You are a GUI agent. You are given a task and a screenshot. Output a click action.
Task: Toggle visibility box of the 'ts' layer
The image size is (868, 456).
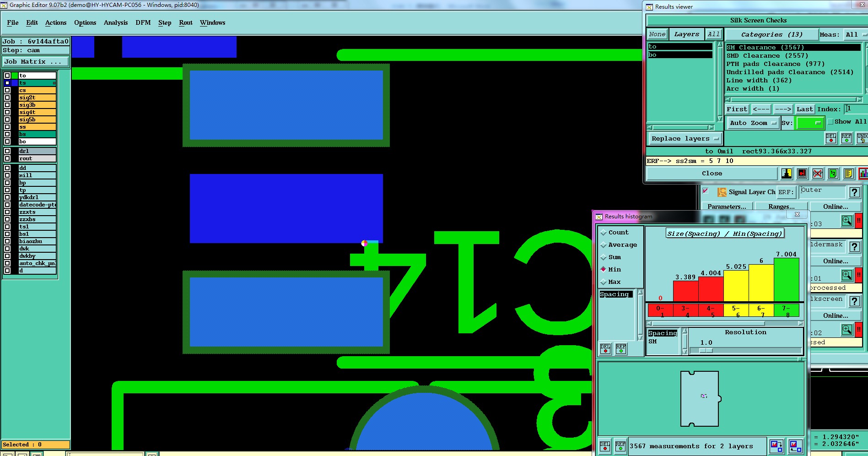point(7,83)
